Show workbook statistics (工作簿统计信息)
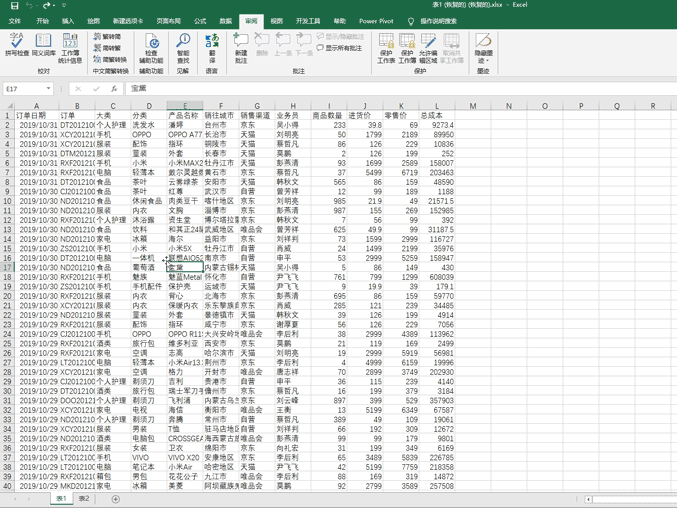Screen dimensions: 677x508 point(70,48)
